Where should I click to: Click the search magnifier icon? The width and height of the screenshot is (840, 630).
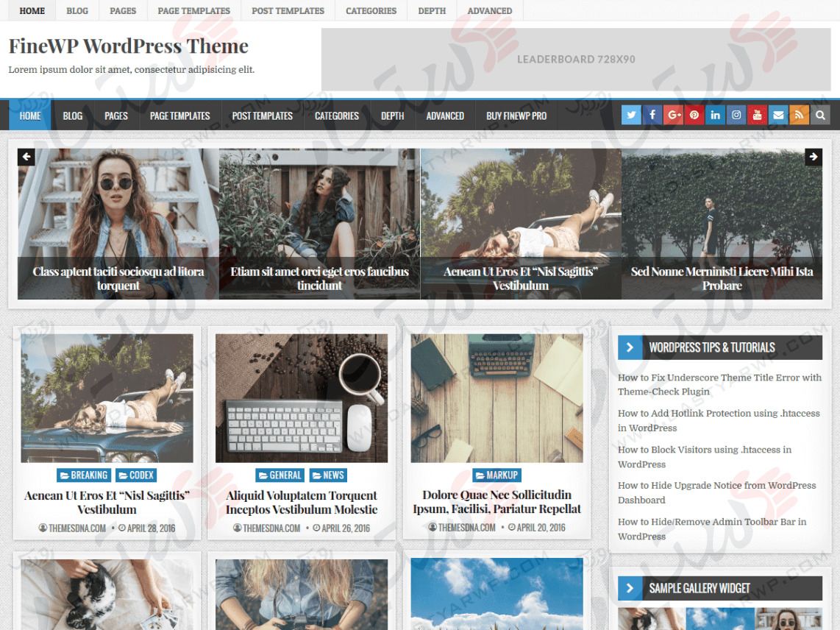(x=820, y=115)
